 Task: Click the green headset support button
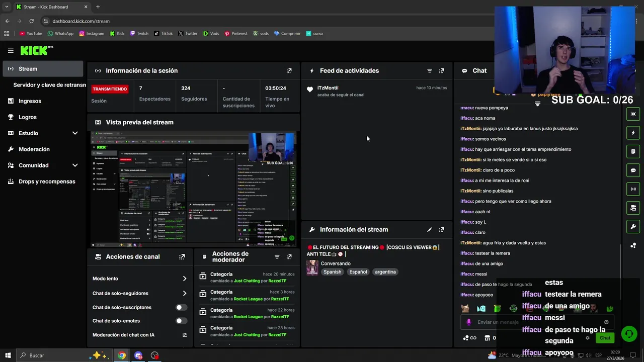click(x=628, y=334)
